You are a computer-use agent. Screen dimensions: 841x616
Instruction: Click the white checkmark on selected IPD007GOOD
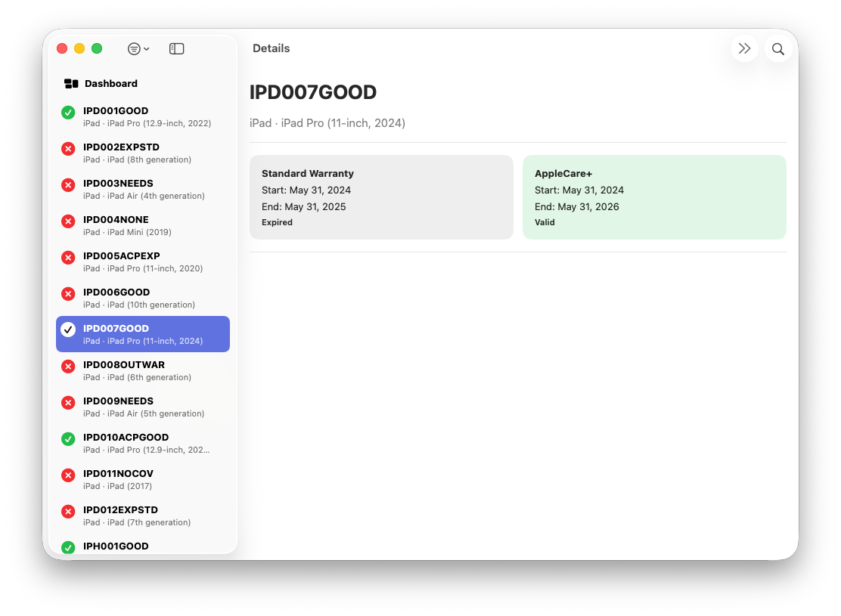click(68, 330)
